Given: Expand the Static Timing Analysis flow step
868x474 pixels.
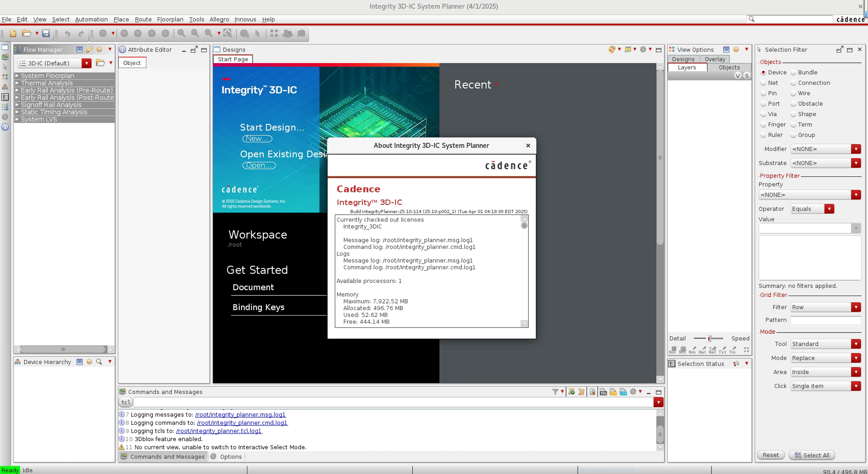Looking at the screenshot, I should (x=17, y=112).
